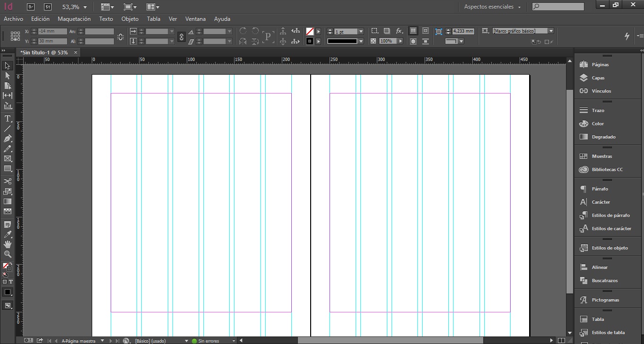
Task: Toggle constrain proportions chain link
Action: (182, 36)
